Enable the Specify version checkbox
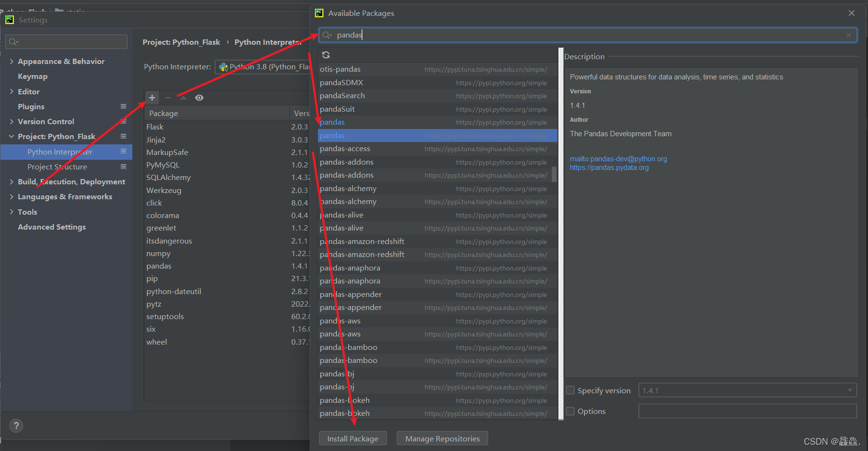868x451 pixels. click(570, 390)
